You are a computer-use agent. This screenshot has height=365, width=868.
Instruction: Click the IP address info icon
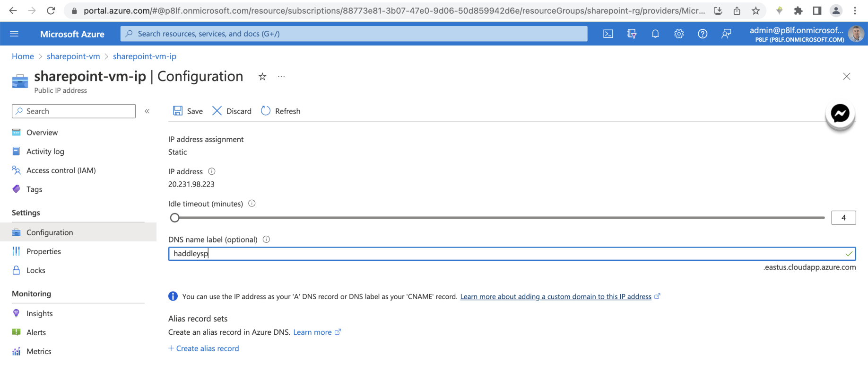click(x=212, y=171)
